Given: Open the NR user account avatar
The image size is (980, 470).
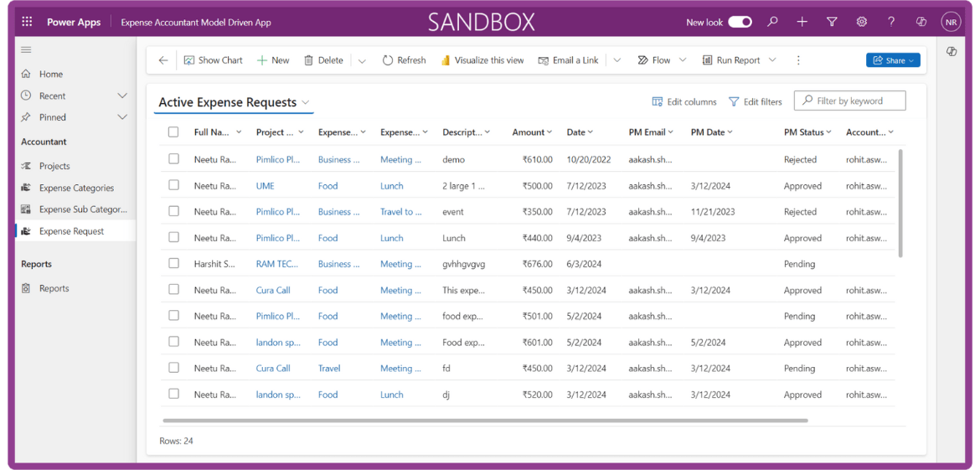Looking at the screenshot, I should (x=952, y=22).
